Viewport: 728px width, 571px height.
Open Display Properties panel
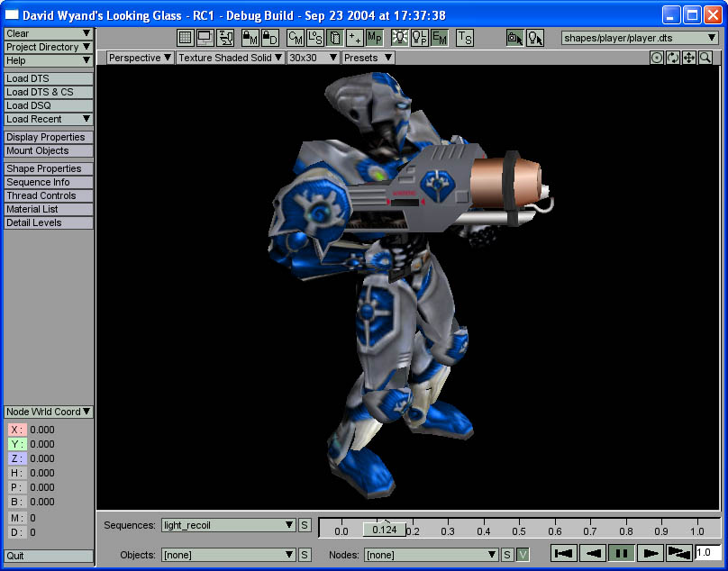click(49, 137)
